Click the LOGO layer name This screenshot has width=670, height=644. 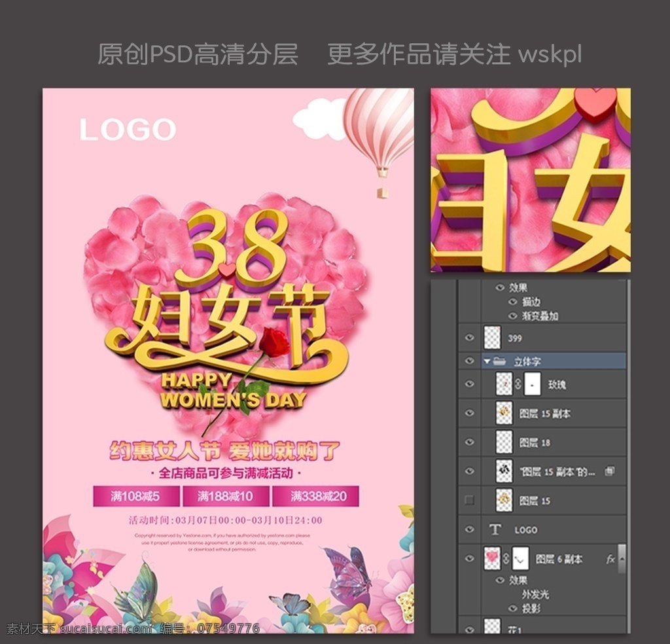pos(526,530)
